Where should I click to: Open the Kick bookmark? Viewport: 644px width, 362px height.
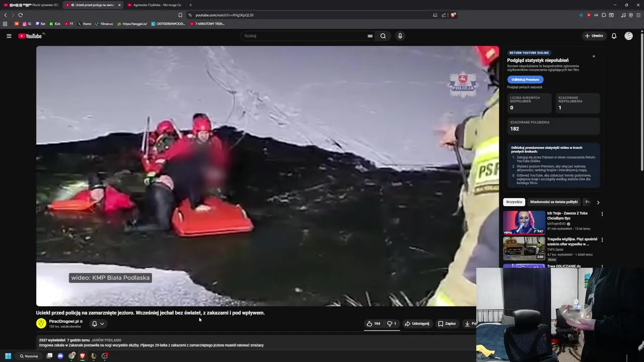[x=55, y=24]
